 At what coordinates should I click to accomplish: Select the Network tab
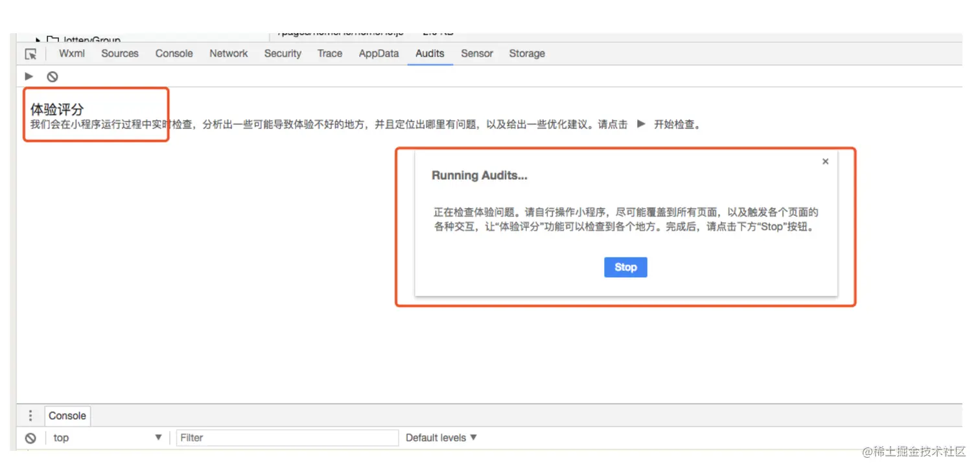point(229,54)
